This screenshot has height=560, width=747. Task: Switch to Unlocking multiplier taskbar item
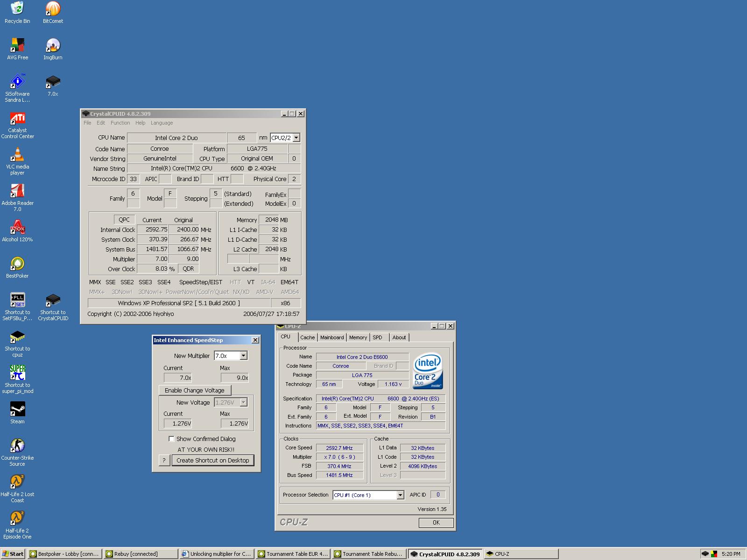tap(217, 554)
